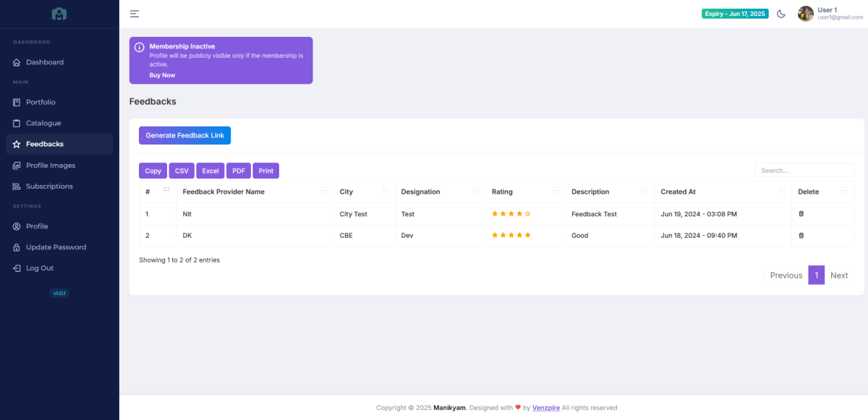Click the hamburger menu icon in header
Screen dimensions: 868x420
pyautogui.click(x=135, y=14)
